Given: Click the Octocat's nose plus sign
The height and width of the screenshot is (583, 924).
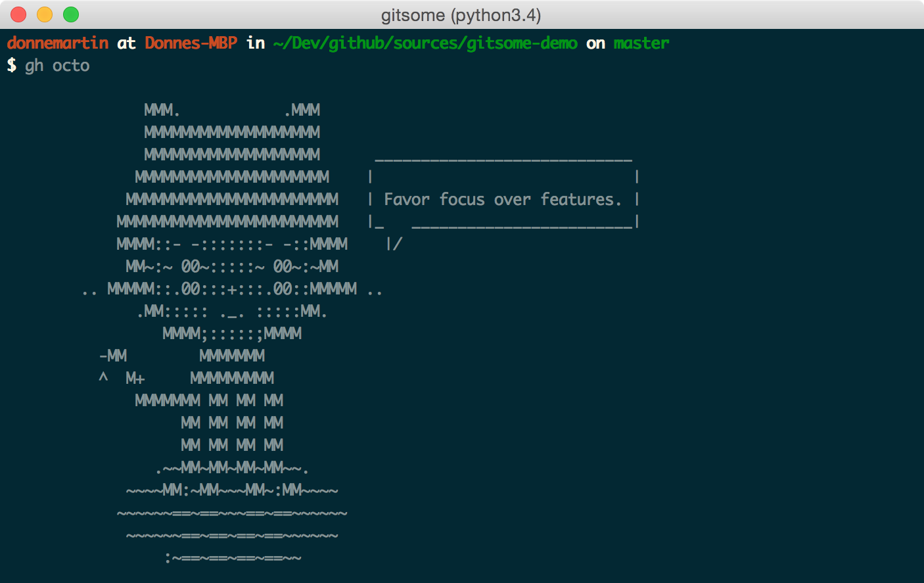Looking at the screenshot, I should coord(232,289).
